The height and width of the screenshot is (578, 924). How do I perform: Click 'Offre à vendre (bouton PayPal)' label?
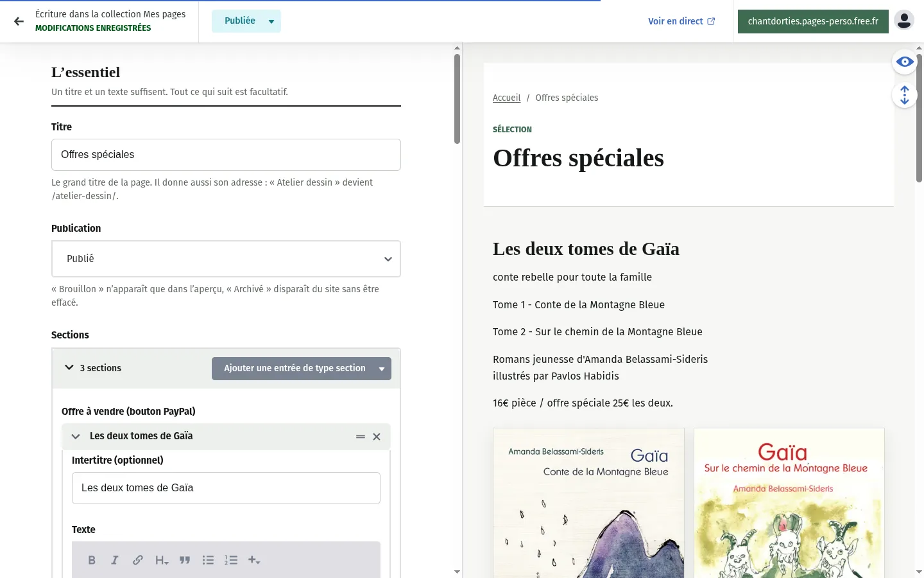tap(128, 412)
